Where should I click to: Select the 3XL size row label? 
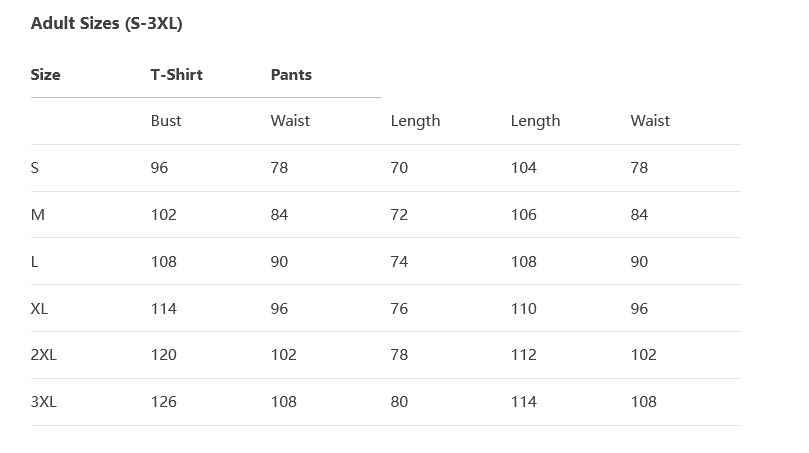(44, 402)
